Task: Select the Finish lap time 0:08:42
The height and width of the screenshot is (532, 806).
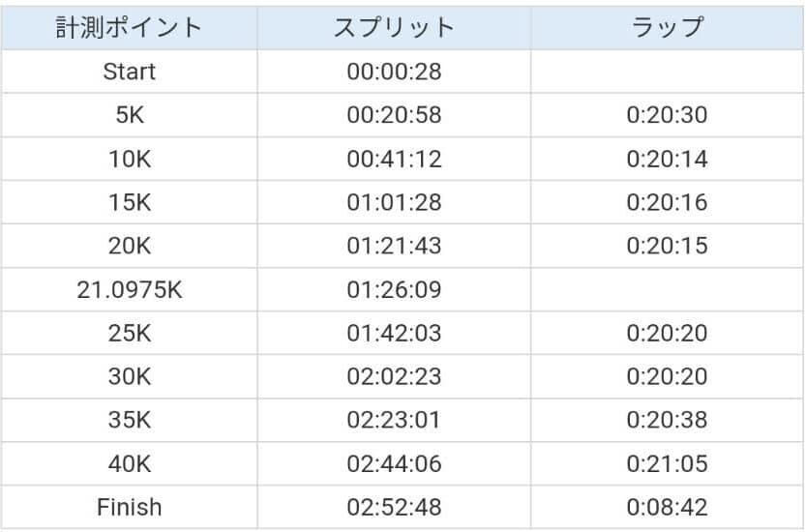Action: tap(667, 507)
